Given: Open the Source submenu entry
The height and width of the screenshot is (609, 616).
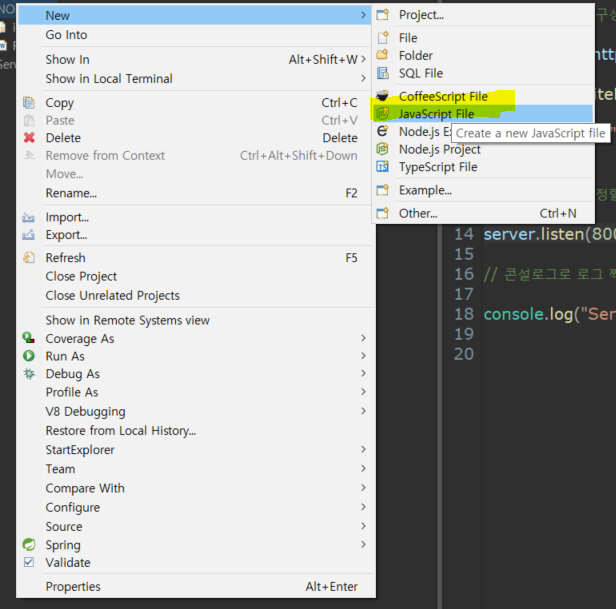Looking at the screenshot, I should (195, 526).
